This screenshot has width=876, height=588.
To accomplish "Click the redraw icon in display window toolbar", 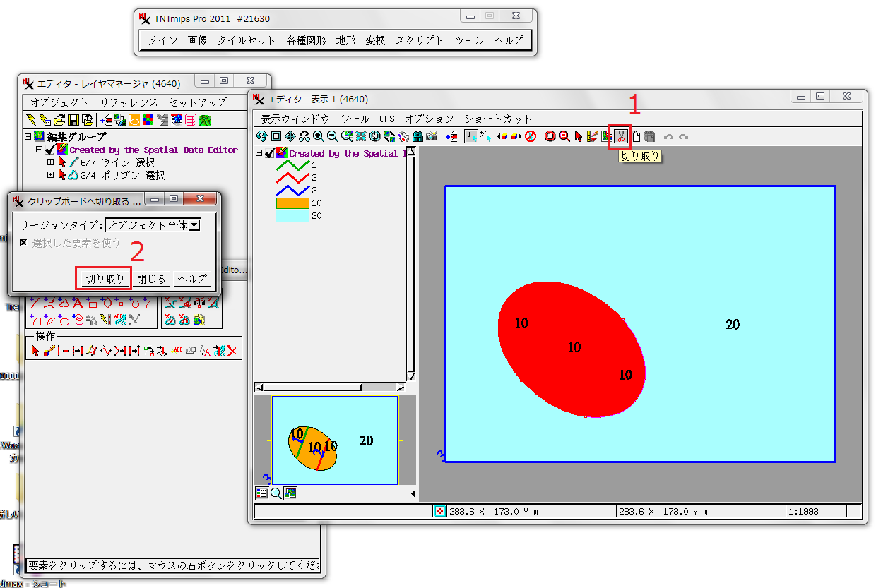I will (x=262, y=136).
